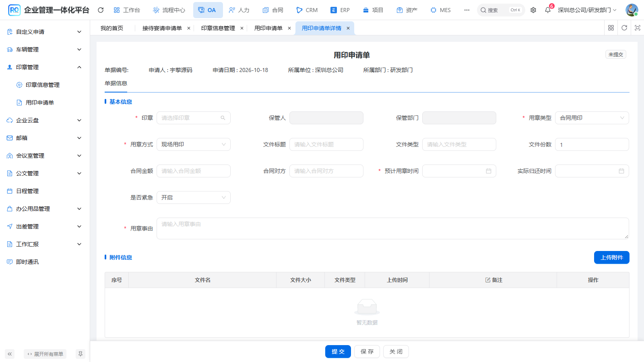Expand the 自定义申请 sidebar menu

(x=45, y=32)
